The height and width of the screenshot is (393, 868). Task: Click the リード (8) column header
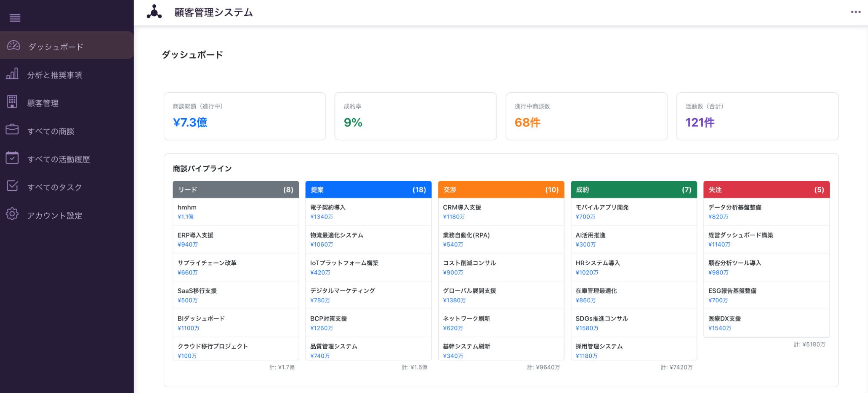coord(236,189)
